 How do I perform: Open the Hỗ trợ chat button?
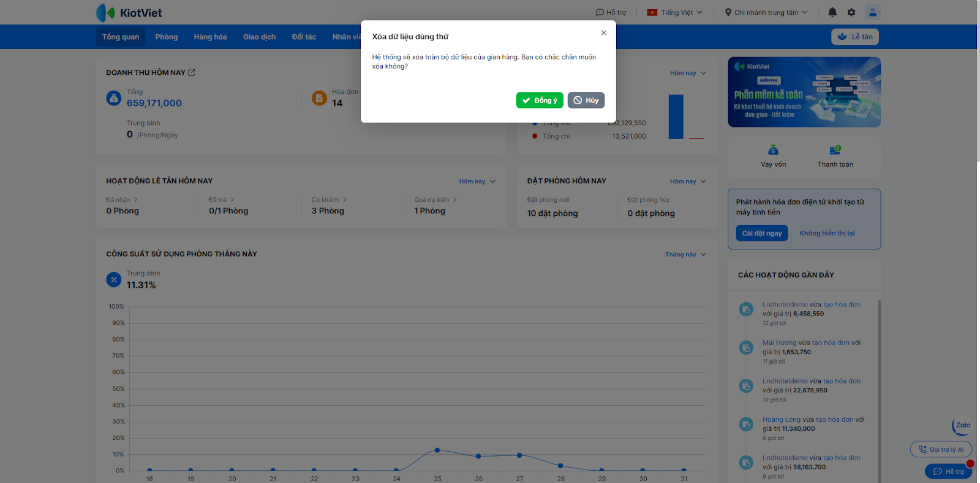[x=949, y=471]
